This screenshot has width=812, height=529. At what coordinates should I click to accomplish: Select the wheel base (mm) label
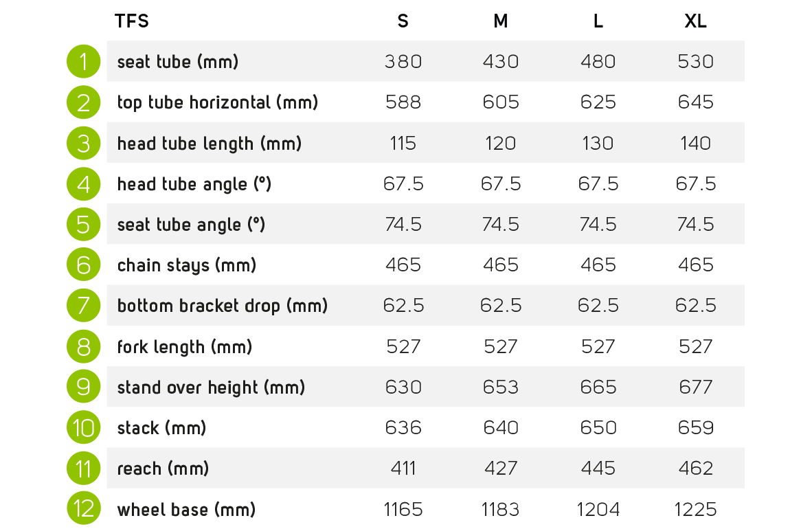coord(186,510)
